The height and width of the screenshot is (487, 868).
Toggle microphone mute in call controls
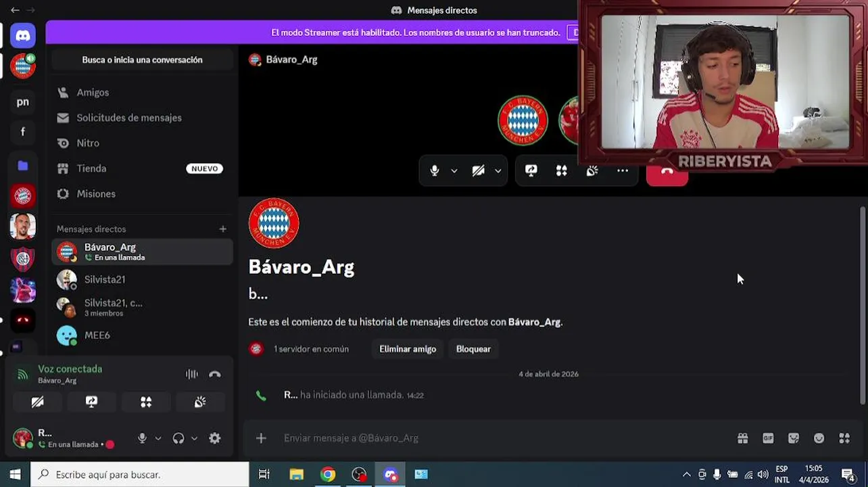435,171
